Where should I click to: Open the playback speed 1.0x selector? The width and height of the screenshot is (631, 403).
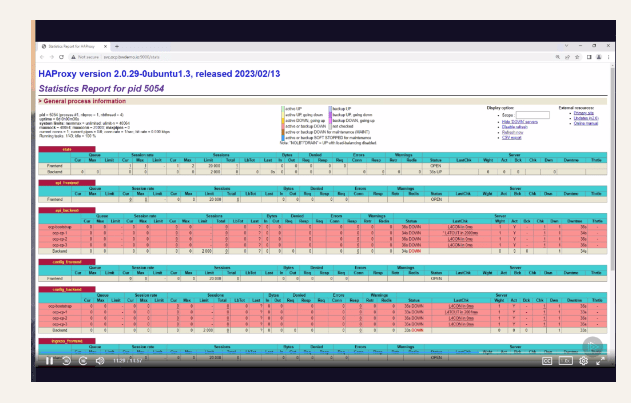[565, 361]
